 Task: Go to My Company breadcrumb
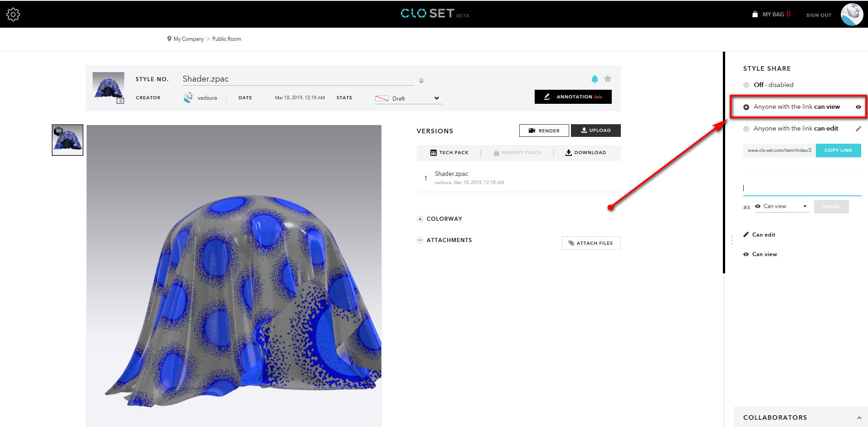point(189,39)
